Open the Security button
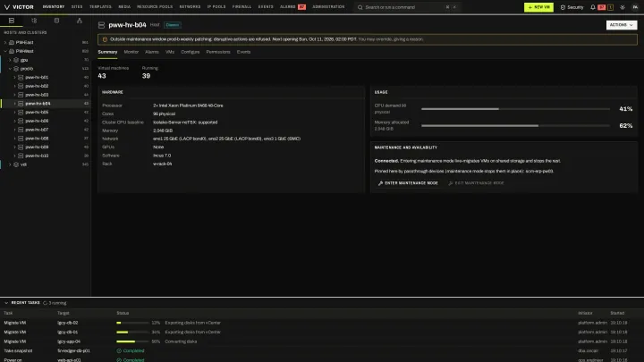This screenshot has height=362, width=644. (x=572, y=7)
